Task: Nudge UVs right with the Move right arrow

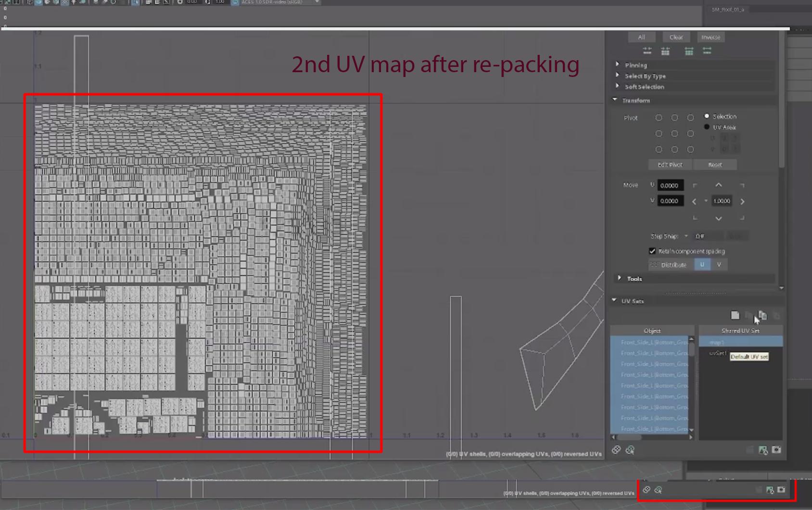Action: point(742,202)
